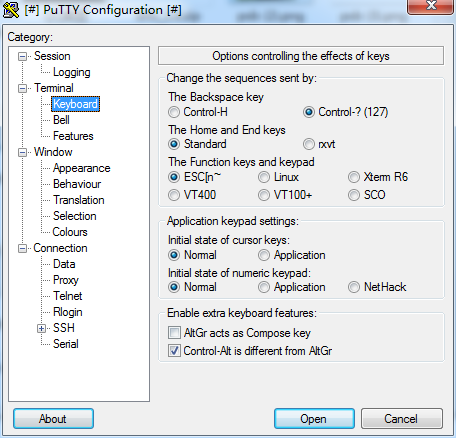
Task: Open the Logging category
Action: click(x=72, y=72)
